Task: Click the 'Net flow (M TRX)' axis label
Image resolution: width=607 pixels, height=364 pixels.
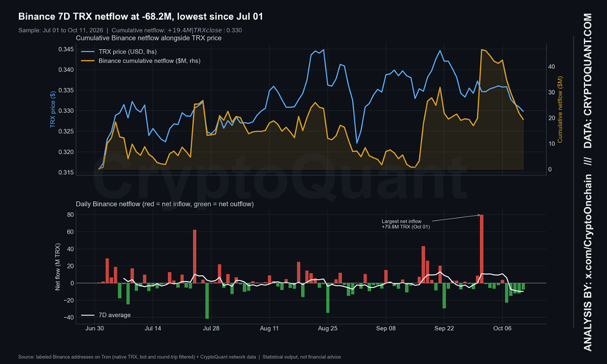Action: pos(57,267)
